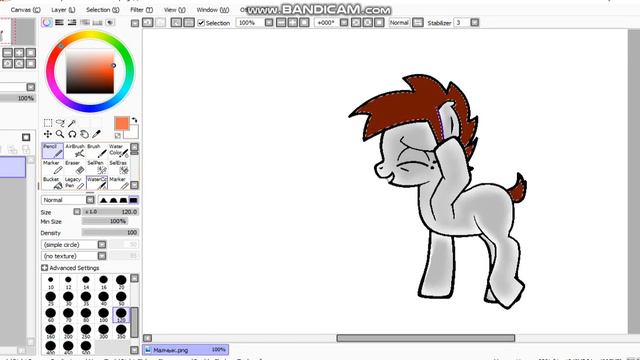
Task: Adjust the Density slider
Action: point(110,233)
